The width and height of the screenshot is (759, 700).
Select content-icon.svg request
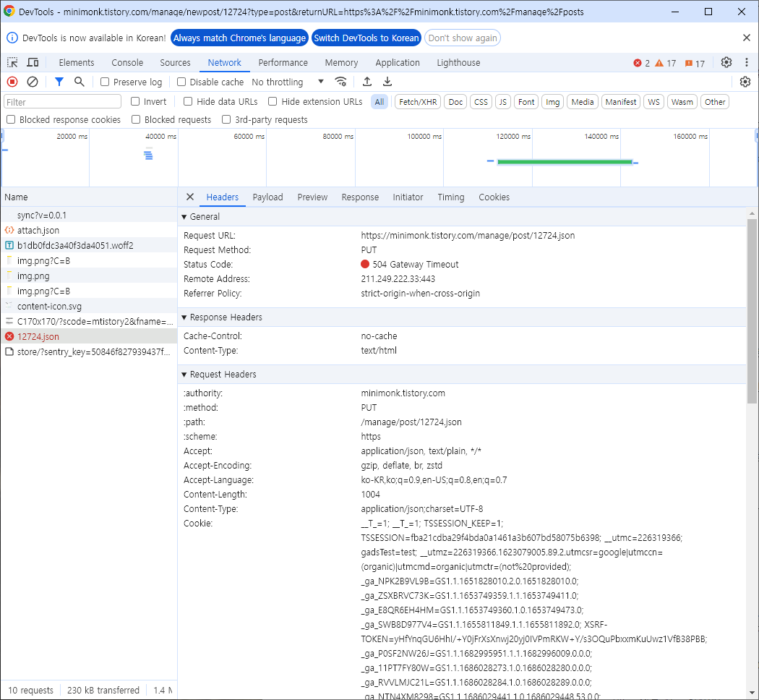point(89,307)
